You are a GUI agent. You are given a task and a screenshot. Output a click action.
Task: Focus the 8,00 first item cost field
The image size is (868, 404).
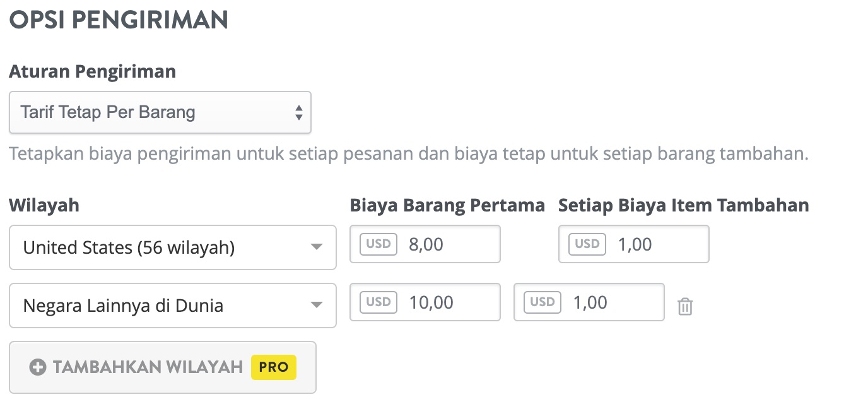click(x=425, y=244)
